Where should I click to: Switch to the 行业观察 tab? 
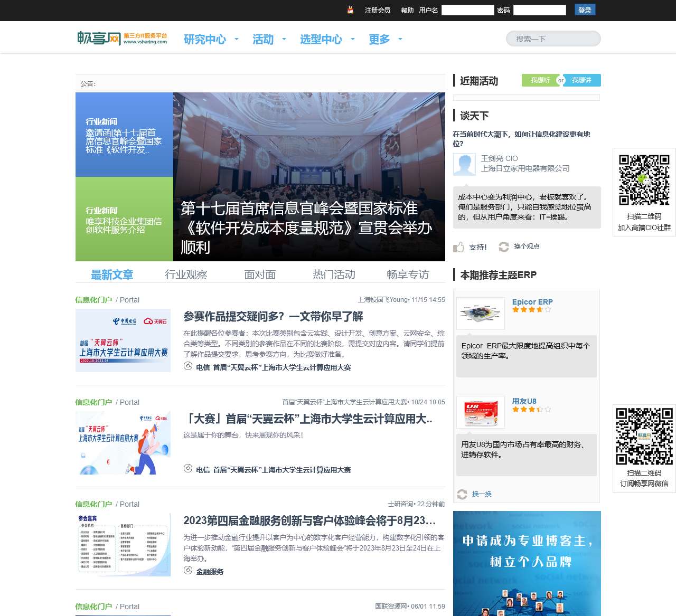tap(186, 274)
